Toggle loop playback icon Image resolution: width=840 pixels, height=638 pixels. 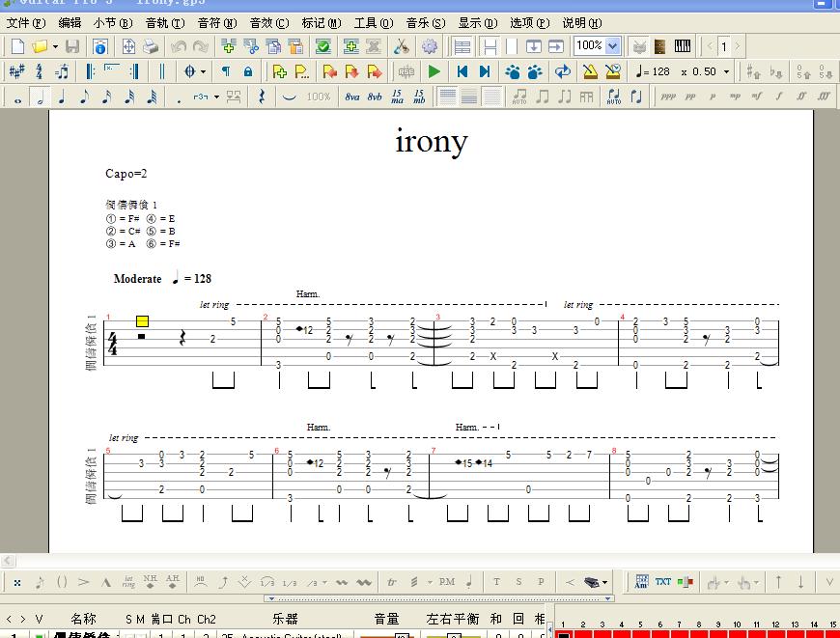click(563, 71)
